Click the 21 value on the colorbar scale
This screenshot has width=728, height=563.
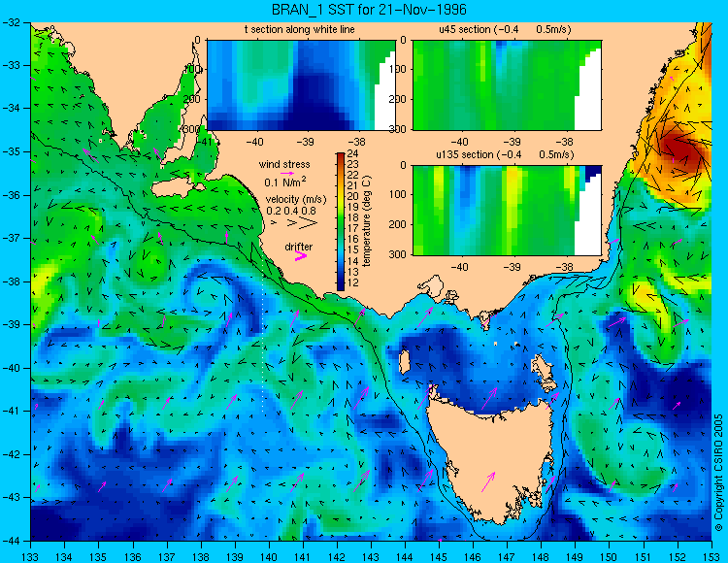352,186
